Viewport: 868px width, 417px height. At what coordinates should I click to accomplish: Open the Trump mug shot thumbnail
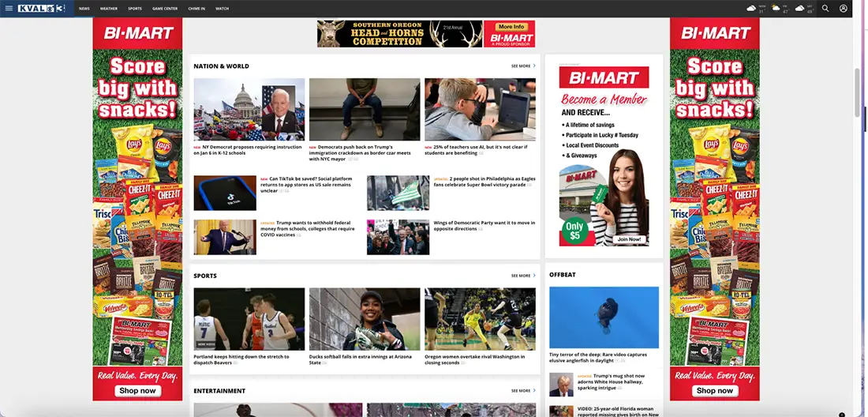pyautogui.click(x=561, y=385)
